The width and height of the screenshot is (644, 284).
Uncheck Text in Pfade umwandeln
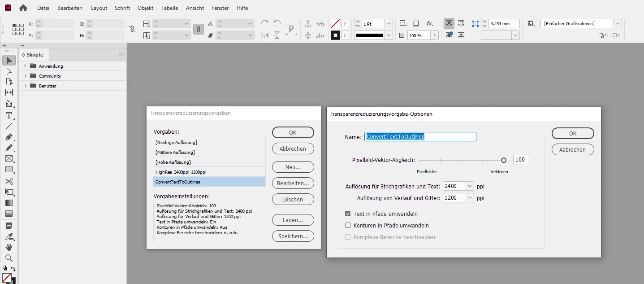point(348,214)
